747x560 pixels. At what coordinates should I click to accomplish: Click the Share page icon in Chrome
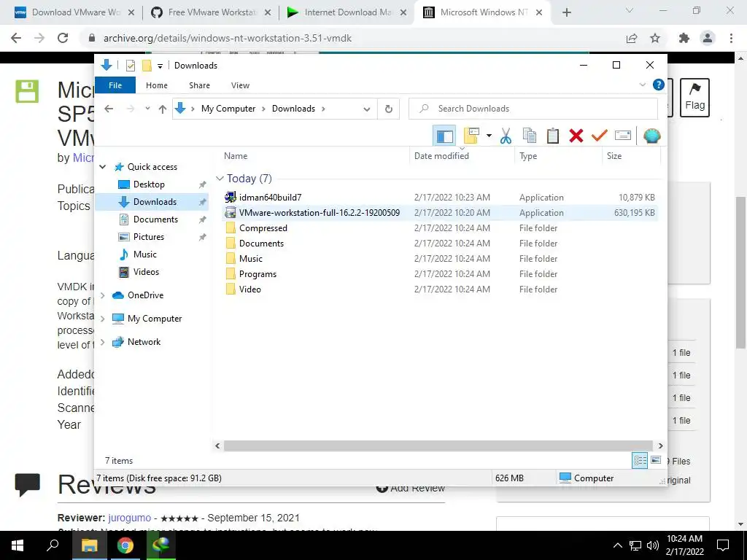[632, 38]
